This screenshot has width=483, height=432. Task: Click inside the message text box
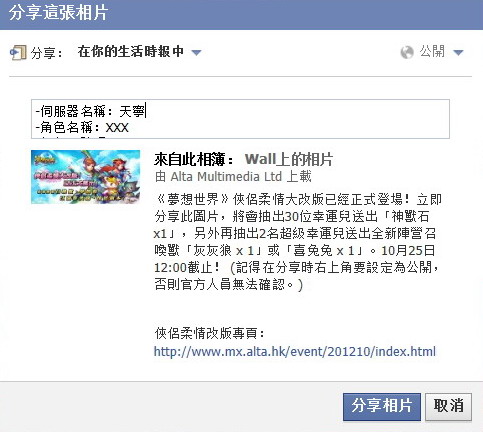pyautogui.click(x=240, y=119)
